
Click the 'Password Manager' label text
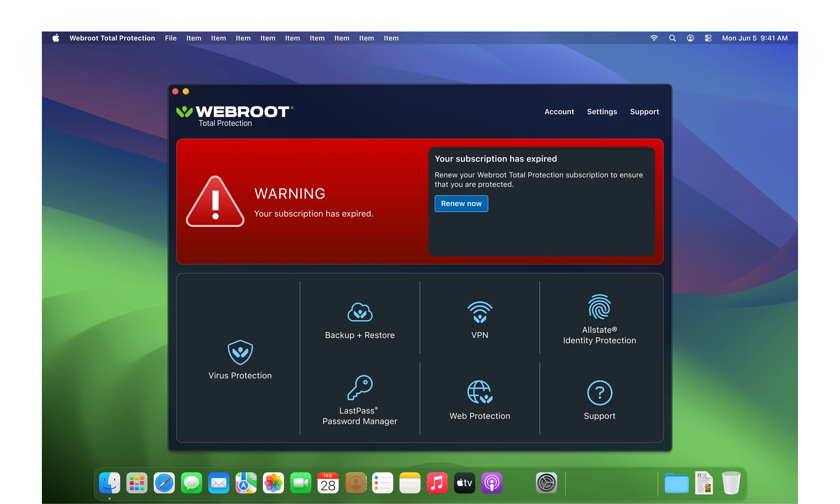(360, 421)
